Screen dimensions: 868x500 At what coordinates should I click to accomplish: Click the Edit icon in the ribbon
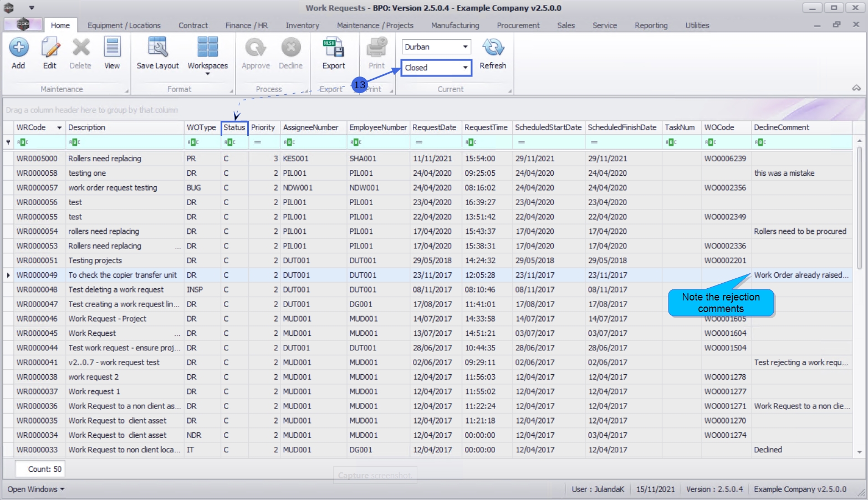click(50, 48)
